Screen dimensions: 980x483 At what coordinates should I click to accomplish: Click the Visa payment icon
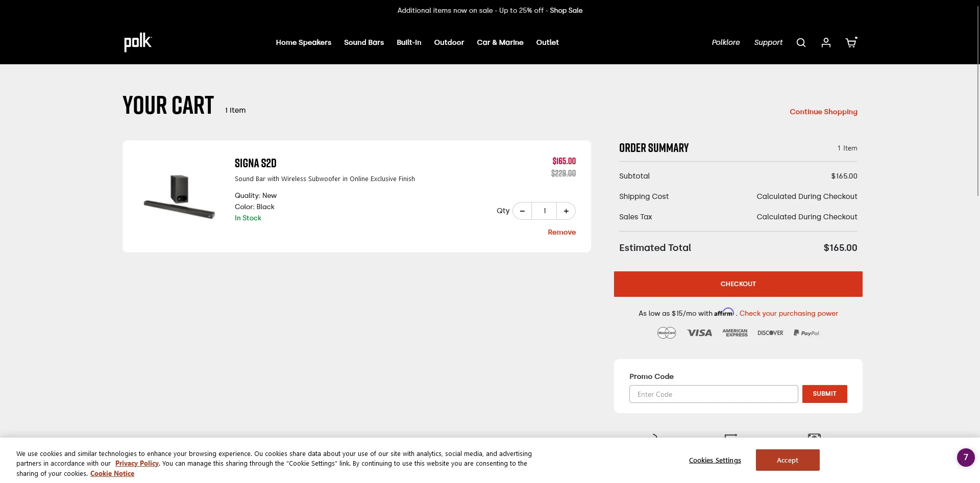click(x=699, y=333)
